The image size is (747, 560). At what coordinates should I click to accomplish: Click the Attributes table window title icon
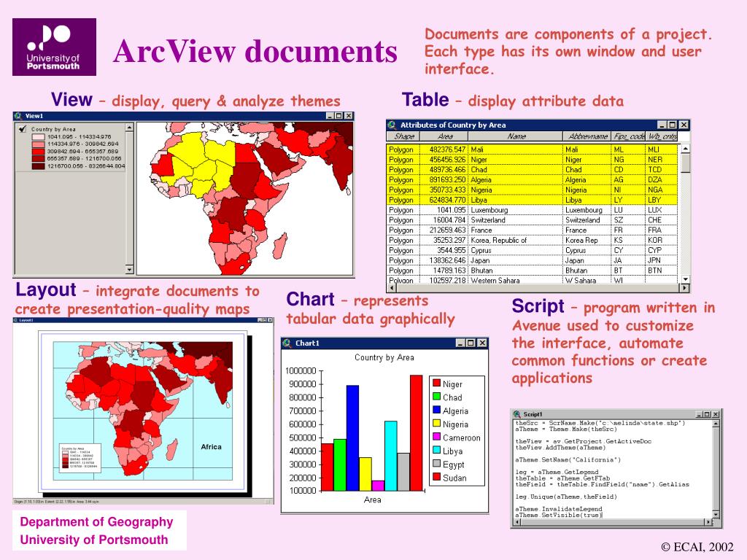(x=392, y=125)
